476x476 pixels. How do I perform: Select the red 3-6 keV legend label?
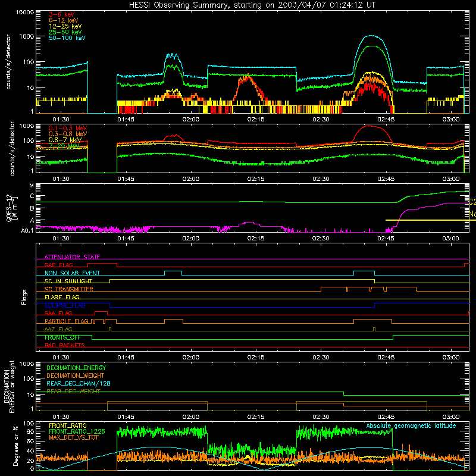[x=62, y=14]
